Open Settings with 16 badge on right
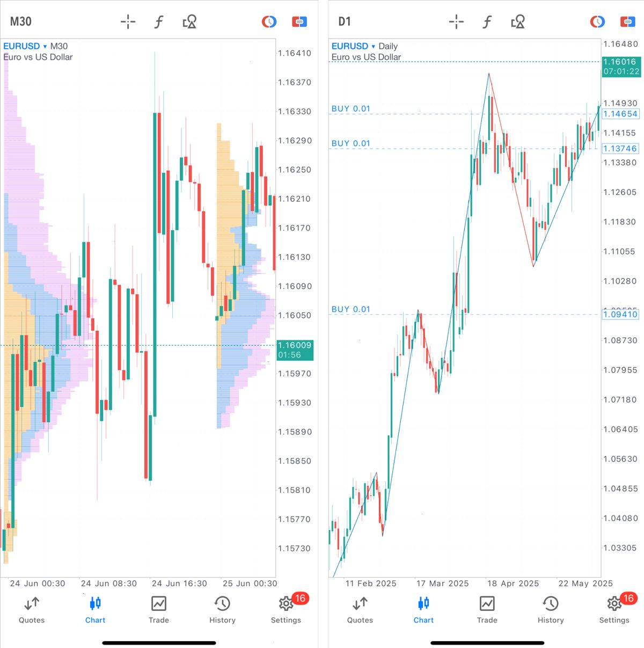Viewport: 644px width, 648px height. tap(615, 609)
